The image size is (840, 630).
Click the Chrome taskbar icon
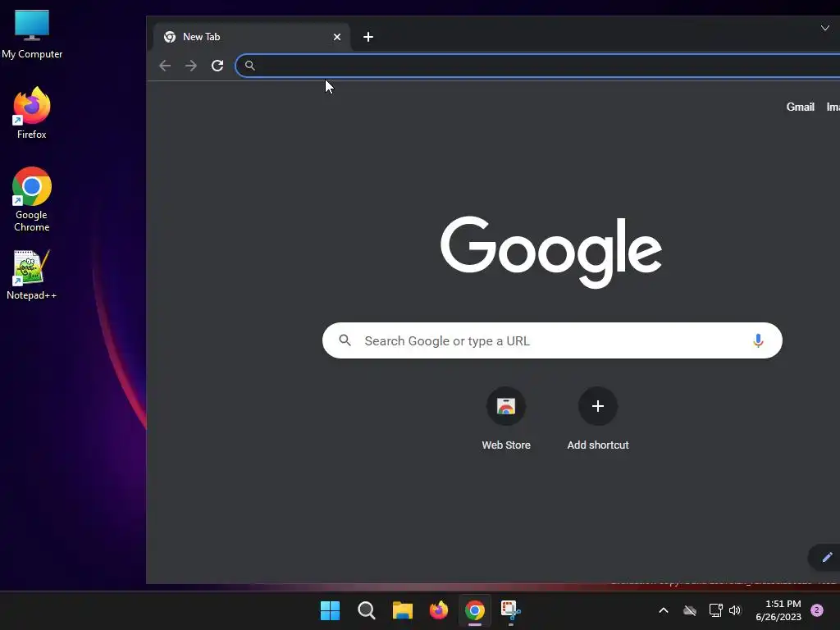(475, 610)
